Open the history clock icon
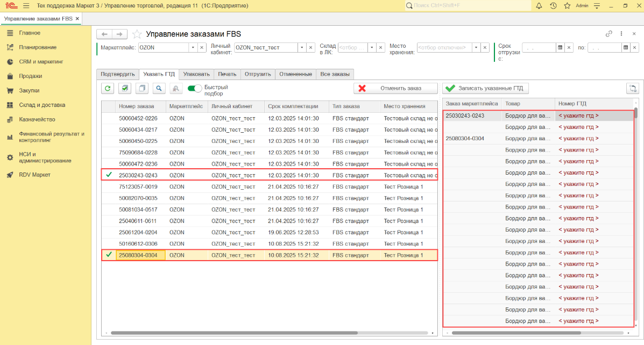Screen dimensions: 644x345 click(x=553, y=5)
